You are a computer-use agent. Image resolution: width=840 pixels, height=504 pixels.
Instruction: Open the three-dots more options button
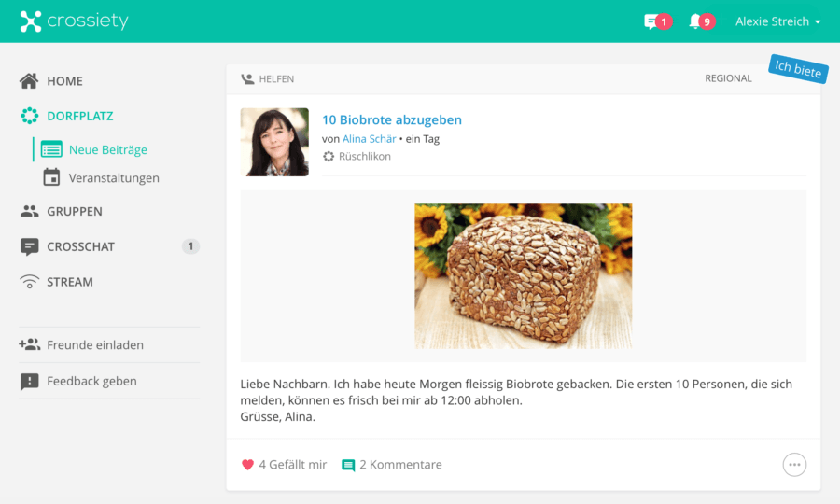click(794, 465)
